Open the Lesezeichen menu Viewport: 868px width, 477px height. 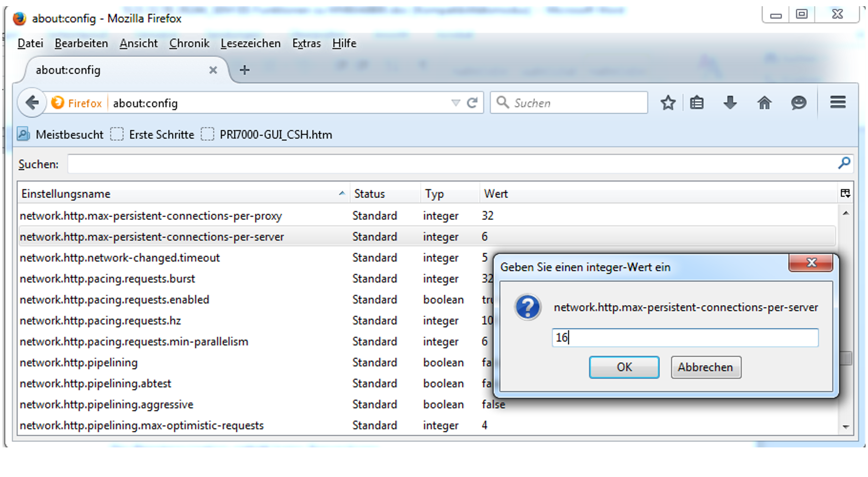coord(250,43)
